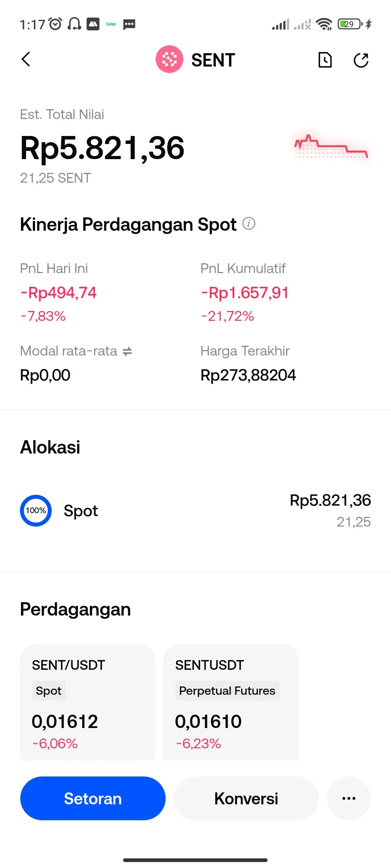The width and height of the screenshot is (391, 868).
Task: Tap the battery indicator in status bar
Action: [x=350, y=24]
